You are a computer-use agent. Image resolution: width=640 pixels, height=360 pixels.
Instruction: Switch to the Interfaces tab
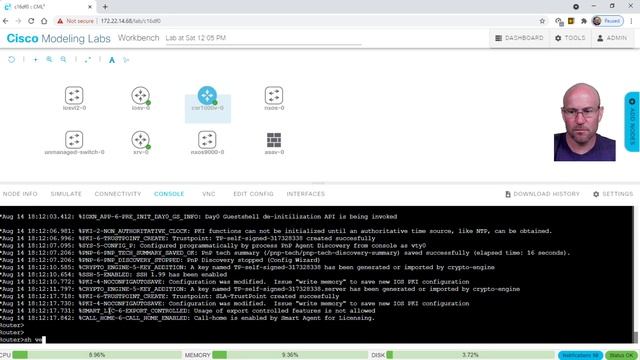tap(306, 194)
